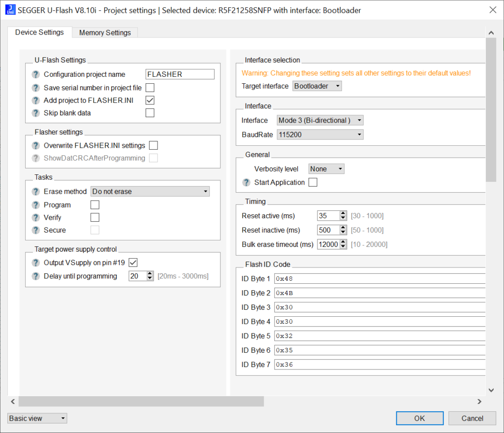Enable Start Application checkbox

tap(313, 182)
